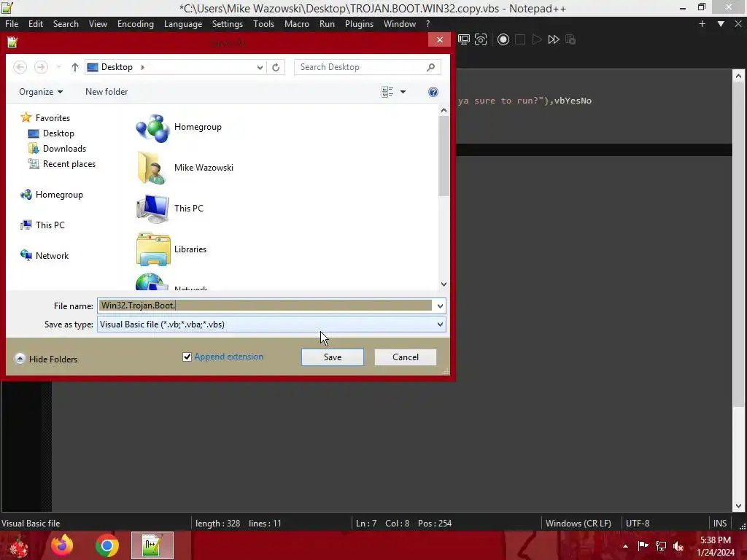Click the help question mark icon
The width and height of the screenshot is (747, 560).
coord(433,92)
